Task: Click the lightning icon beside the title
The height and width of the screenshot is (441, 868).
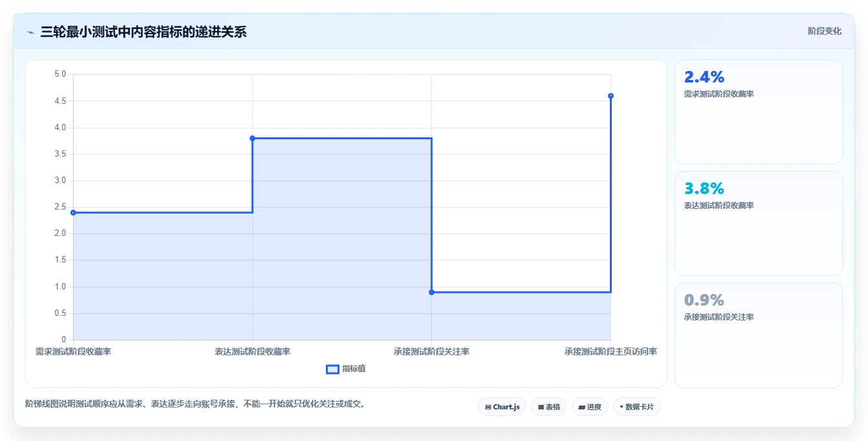Action: point(30,32)
